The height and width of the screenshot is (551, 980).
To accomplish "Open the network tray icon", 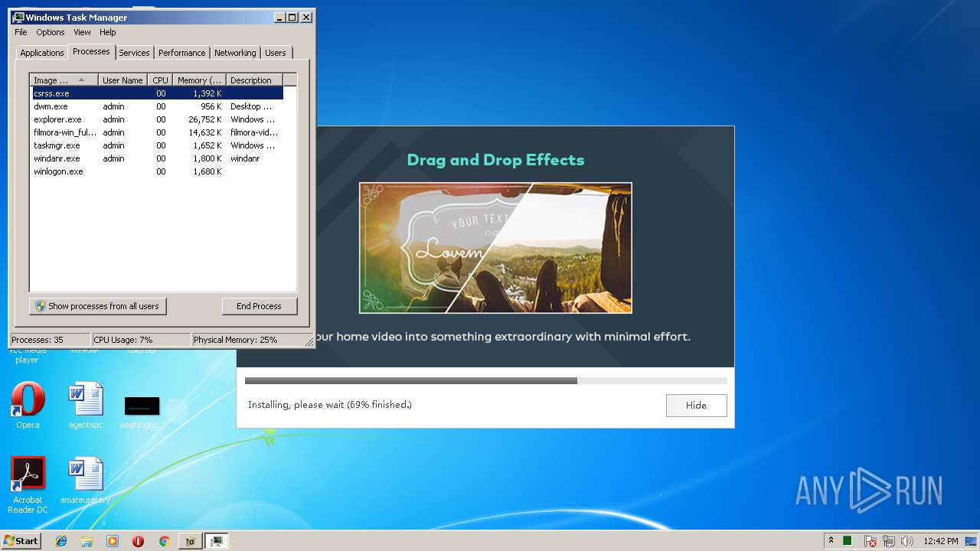I will coord(889,541).
